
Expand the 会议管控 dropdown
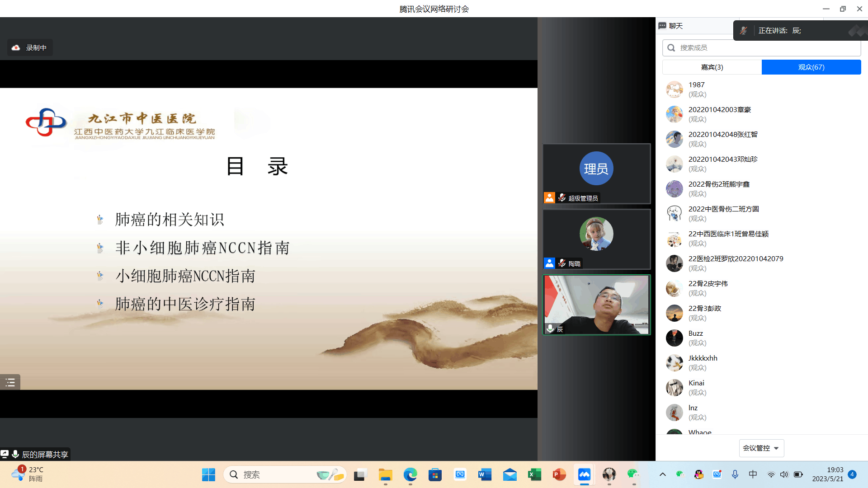(761, 448)
